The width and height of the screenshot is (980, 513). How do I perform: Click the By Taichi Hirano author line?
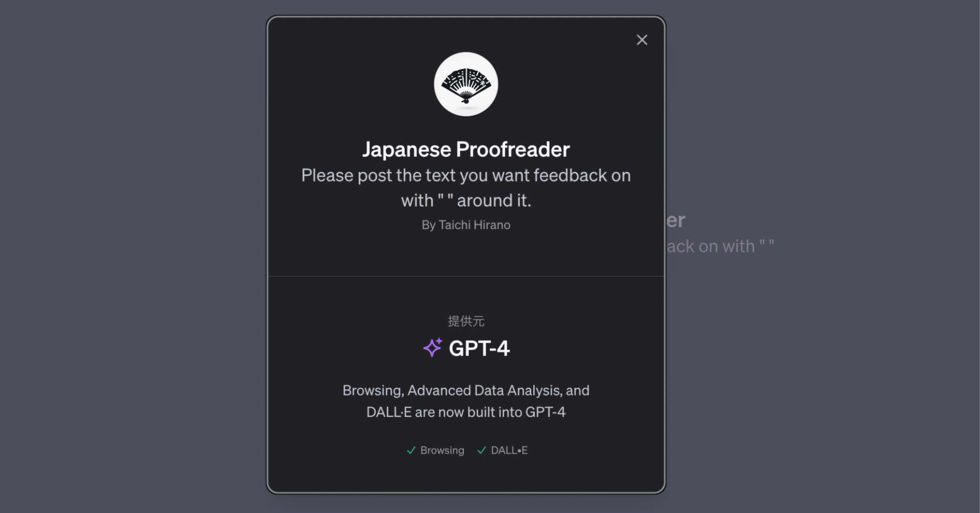466,225
